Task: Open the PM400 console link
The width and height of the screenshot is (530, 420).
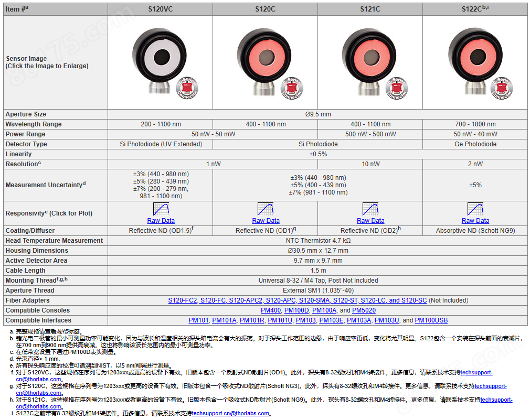Action: pyautogui.click(x=271, y=310)
